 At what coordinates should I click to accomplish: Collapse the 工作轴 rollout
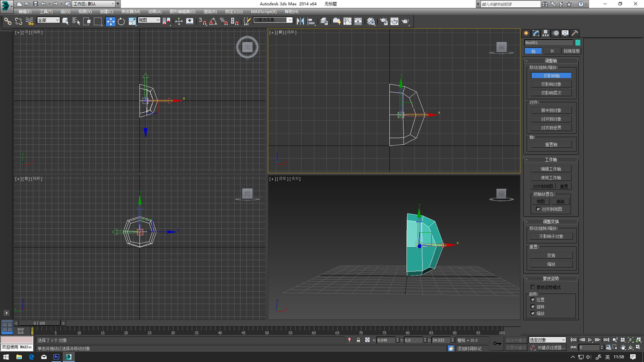pos(551,160)
